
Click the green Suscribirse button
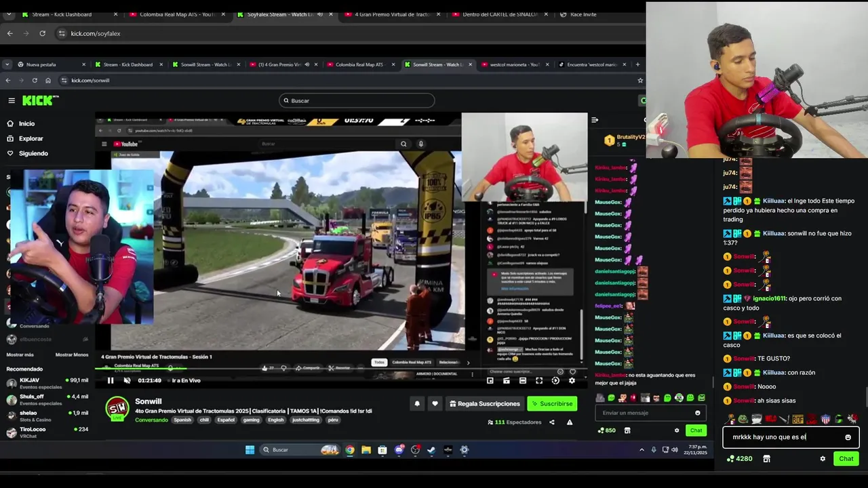[x=552, y=403]
